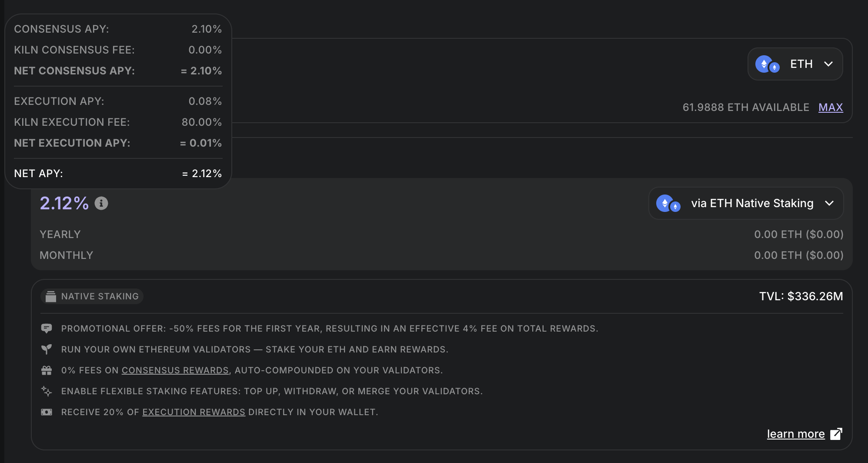The image size is (868, 463).
Task: Click the ETH coin icon in token selector
Action: coord(767,64)
